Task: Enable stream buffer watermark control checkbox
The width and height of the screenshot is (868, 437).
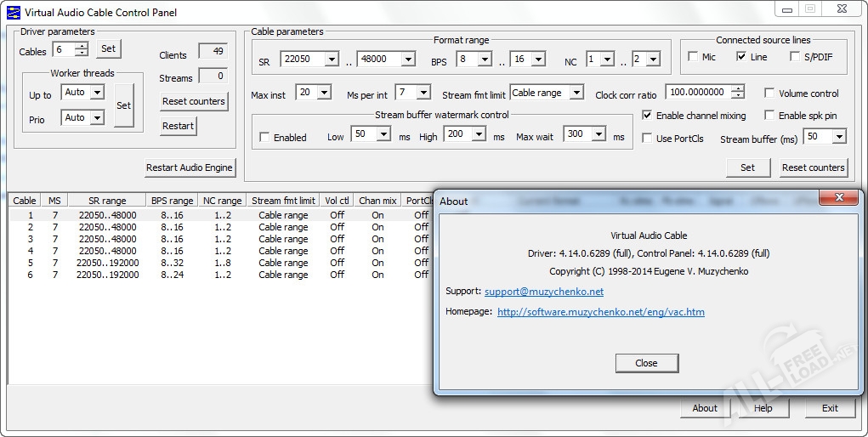Action: click(265, 138)
